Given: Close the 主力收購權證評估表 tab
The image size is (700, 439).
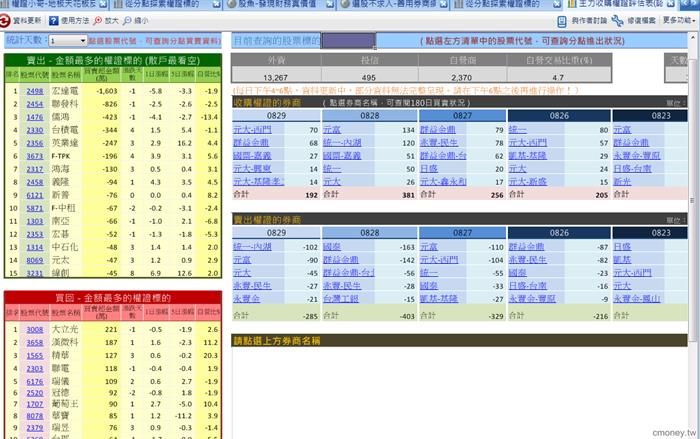Looking at the screenshot, I should [671, 4].
